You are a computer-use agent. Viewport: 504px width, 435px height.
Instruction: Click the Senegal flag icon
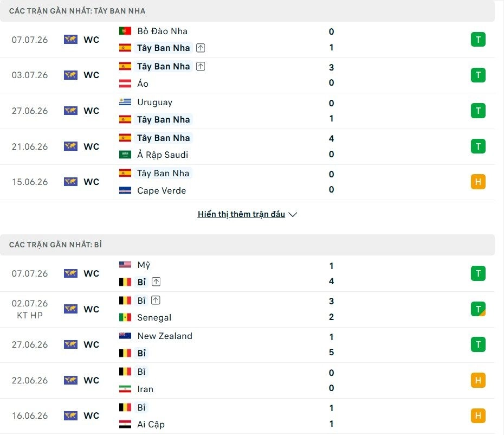[x=125, y=317]
